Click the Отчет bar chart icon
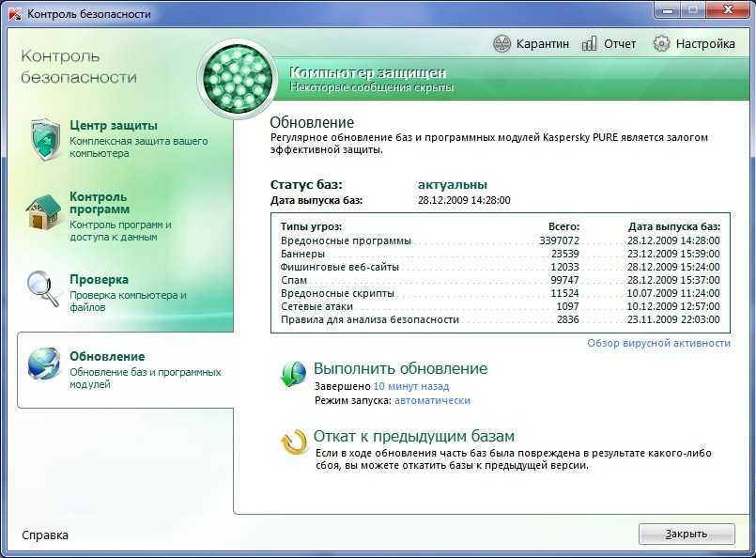Screen dimensions: 756x558 point(590,43)
